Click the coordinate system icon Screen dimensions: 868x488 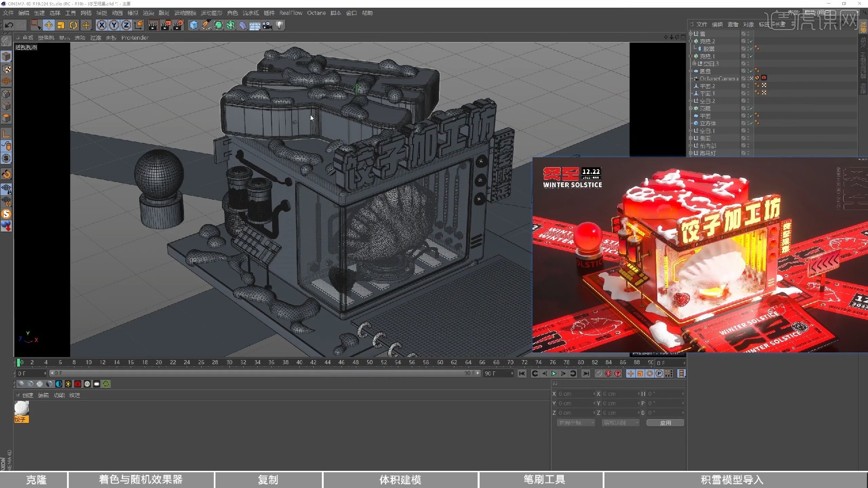tap(139, 25)
